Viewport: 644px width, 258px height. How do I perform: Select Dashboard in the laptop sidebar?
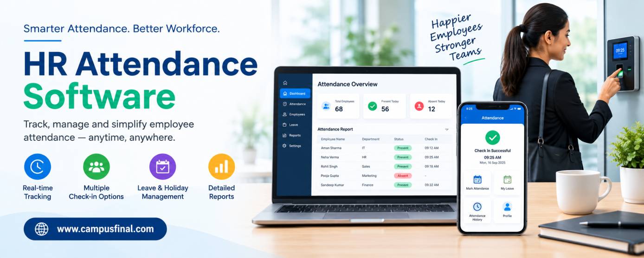tap(295, 93)
